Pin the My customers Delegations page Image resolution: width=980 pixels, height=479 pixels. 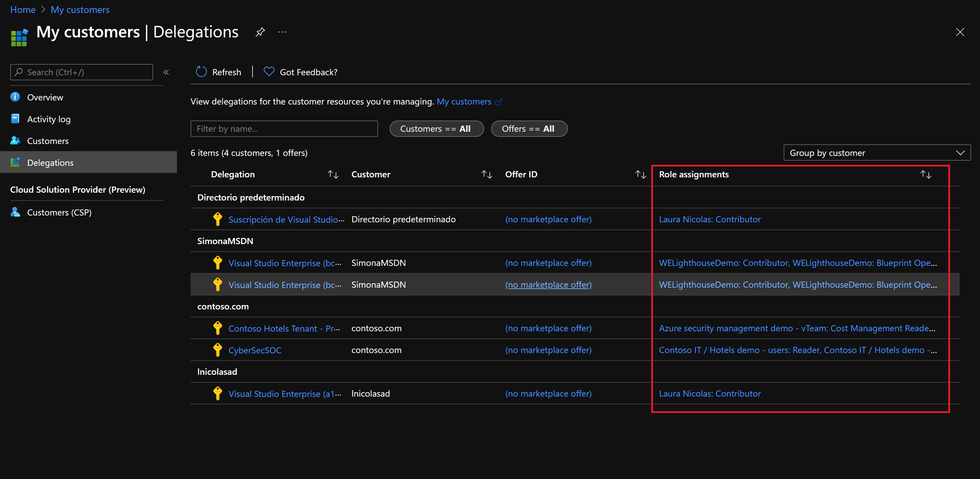click(x=260, y=32)
